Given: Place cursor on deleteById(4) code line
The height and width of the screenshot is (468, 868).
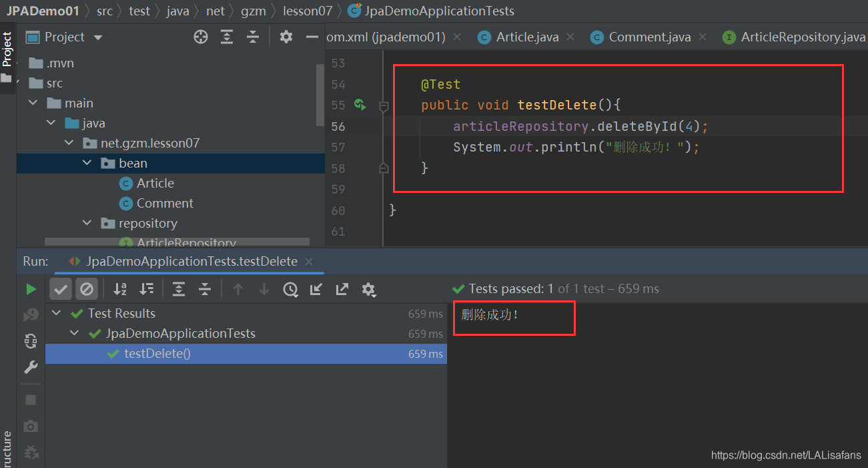Looking at the screenshot, I should (x=580, y=126).
